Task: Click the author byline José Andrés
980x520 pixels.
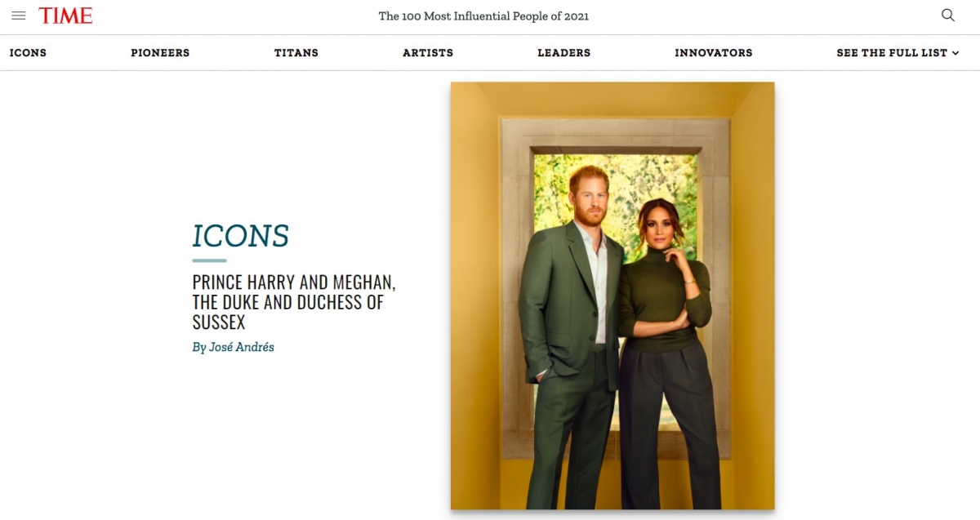Action: click(234, 347)
